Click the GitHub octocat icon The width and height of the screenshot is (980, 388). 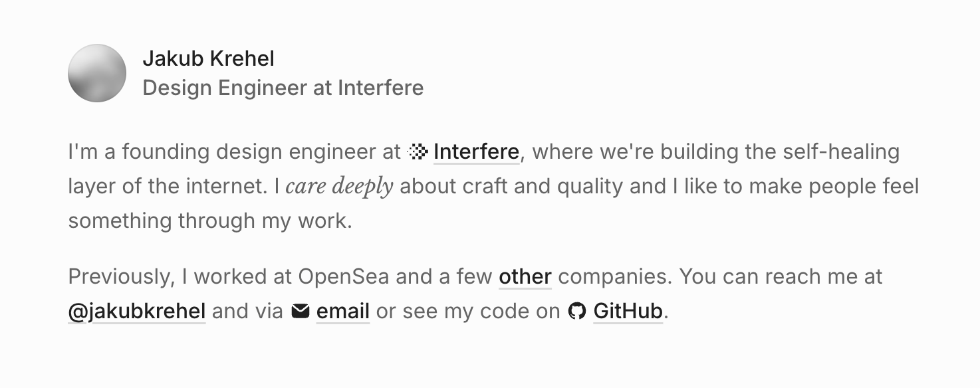(577, 311)
